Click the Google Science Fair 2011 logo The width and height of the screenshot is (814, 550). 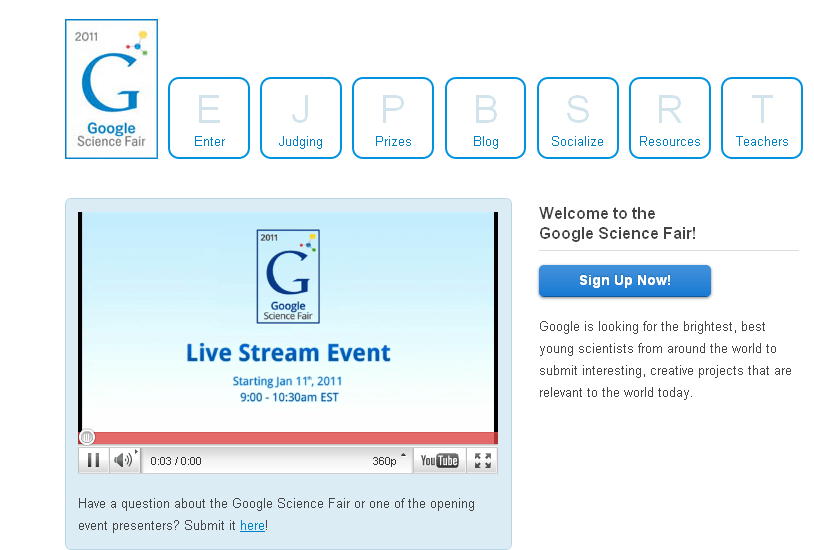(x=111, y=89)
